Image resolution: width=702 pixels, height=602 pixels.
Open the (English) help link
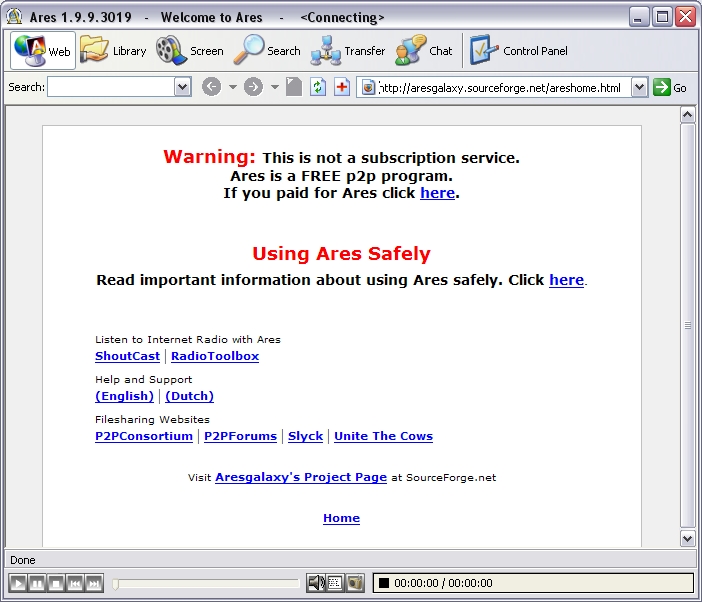tap(124, 396)
